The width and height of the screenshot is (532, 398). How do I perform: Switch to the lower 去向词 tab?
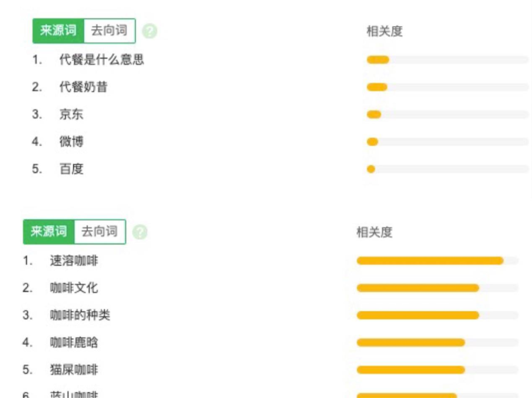[100, 232]
